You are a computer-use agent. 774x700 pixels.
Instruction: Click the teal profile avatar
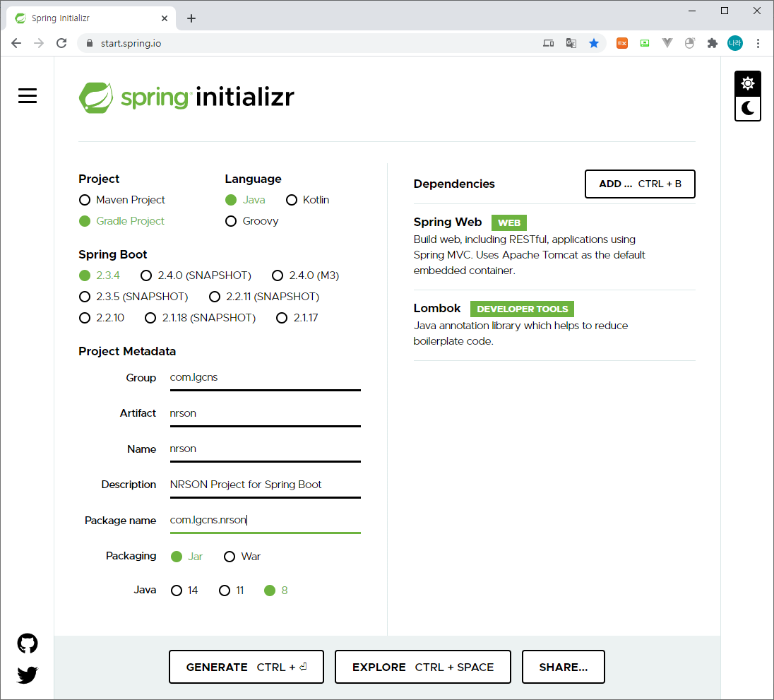coord(735,44)
